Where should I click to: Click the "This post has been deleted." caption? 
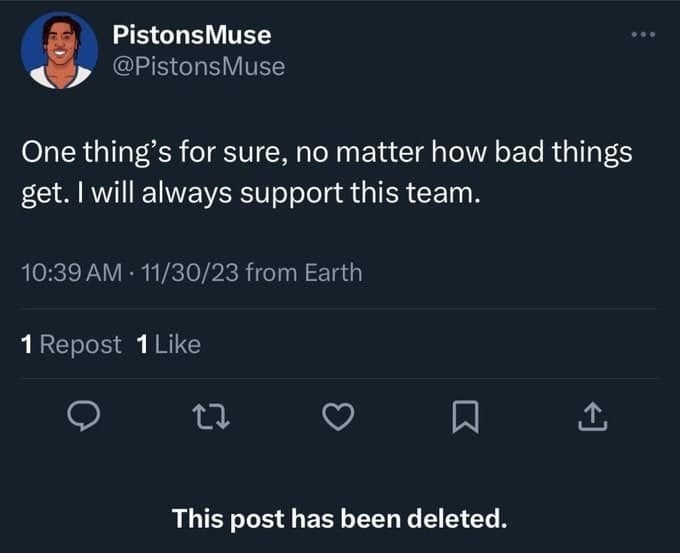click(339, 518)
